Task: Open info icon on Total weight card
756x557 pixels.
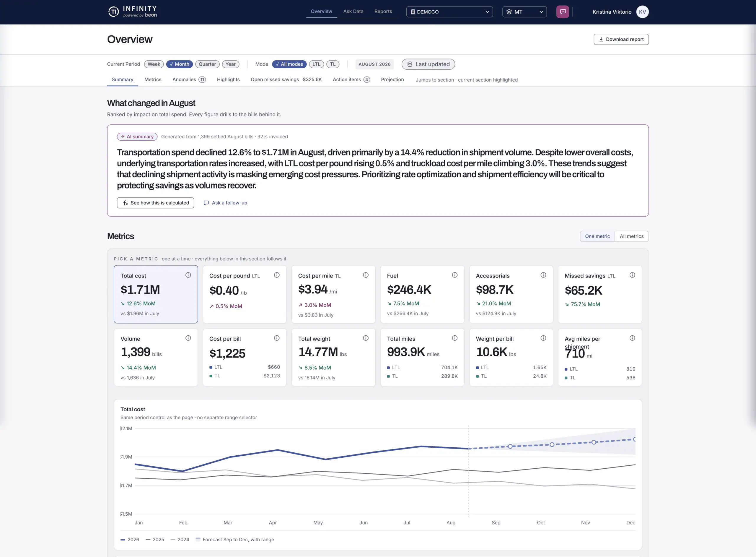Action: 366,338
